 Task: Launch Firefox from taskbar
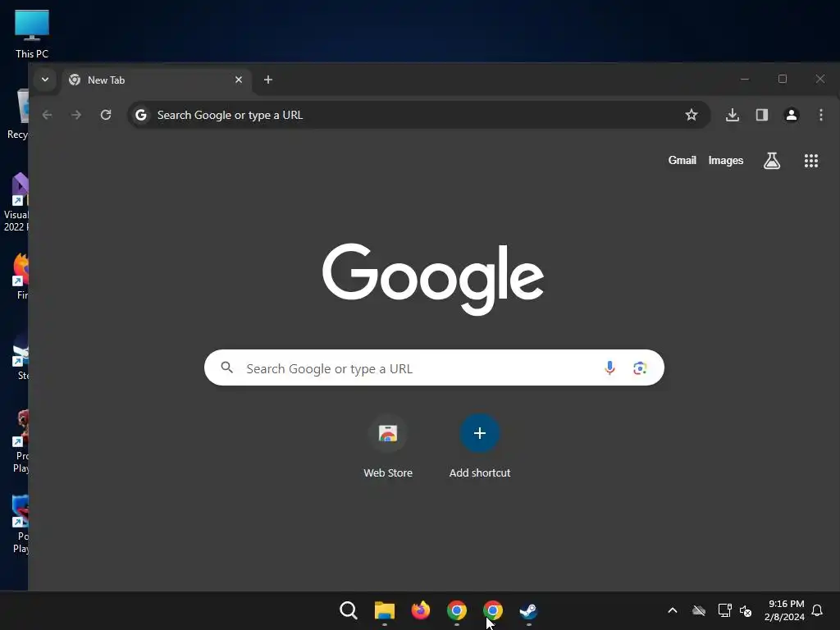[x=421, y=610]
